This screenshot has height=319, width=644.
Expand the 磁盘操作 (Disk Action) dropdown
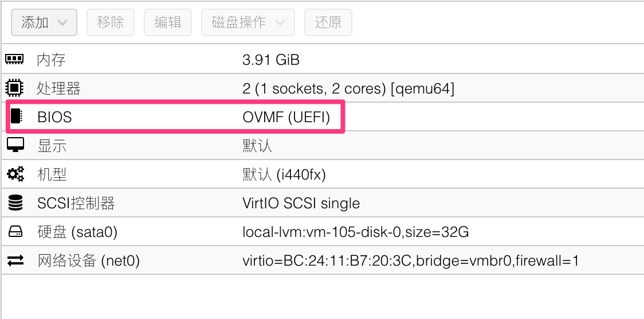(248, 22)
